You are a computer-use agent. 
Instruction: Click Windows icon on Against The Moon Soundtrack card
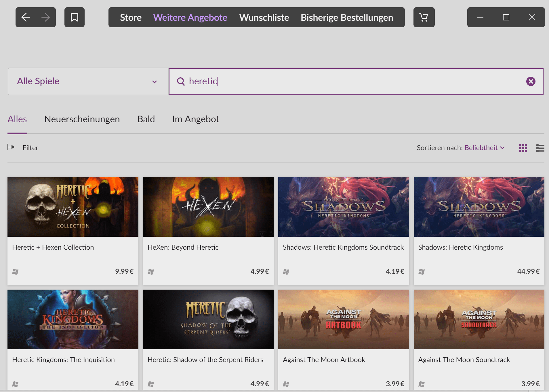pyautogui.click(x=422, y=384)
